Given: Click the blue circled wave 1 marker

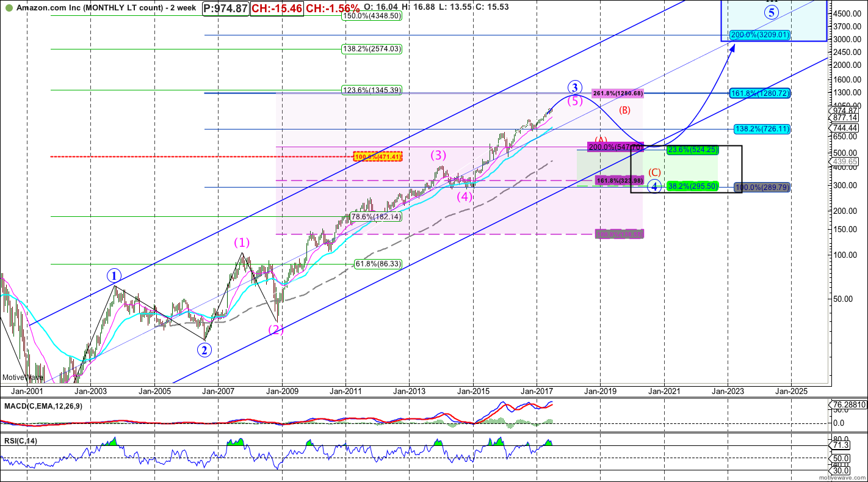Looking at the screenshot, I should pos(114,275).
